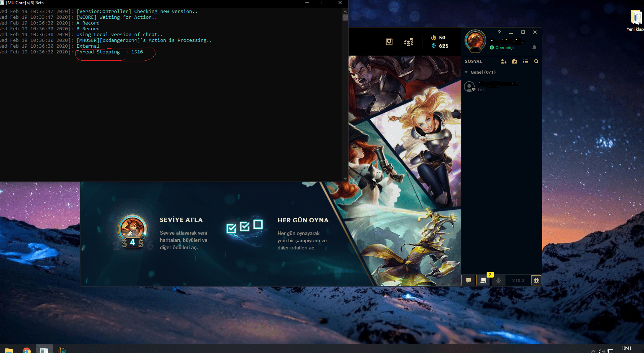Click the 625 Blue Essence amount
Viewport: 644px width, 353px height.
pos(444,46)
